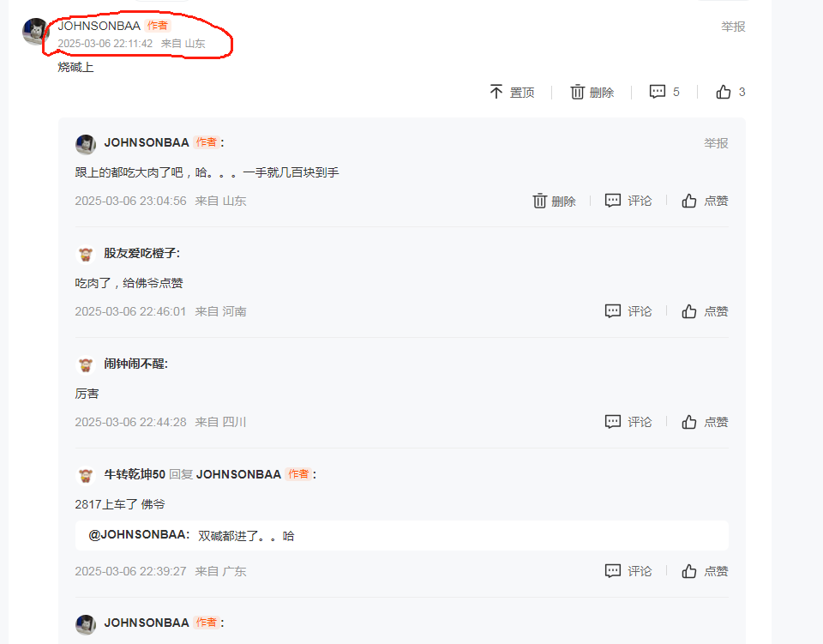This screenshot has width=823, height=644.
Task: Like the top comment showing 3 likes
Action: (x=730, y=92)
